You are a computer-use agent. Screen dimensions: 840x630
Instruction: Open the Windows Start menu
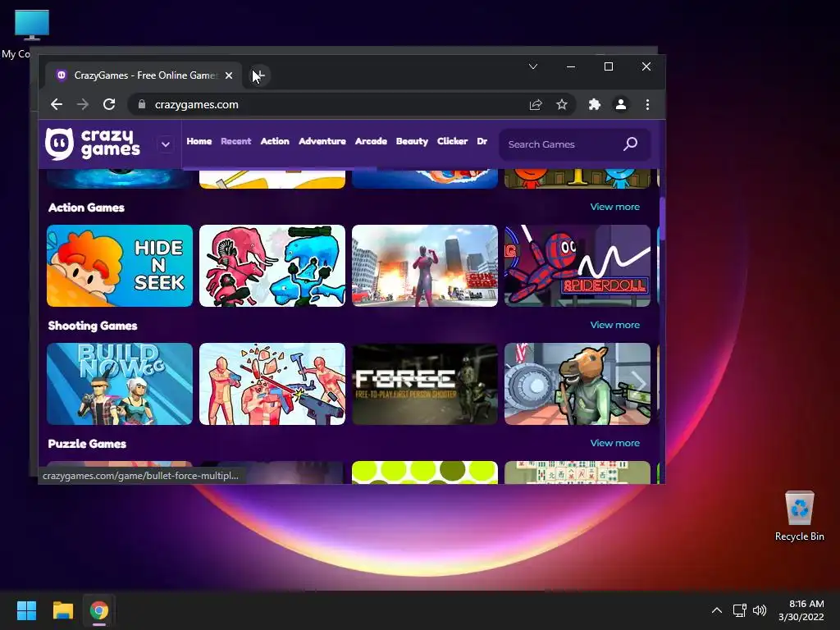[26, 610]
